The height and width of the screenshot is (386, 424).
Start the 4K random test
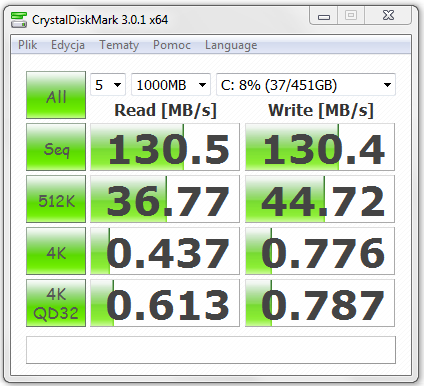click(56, 251)
